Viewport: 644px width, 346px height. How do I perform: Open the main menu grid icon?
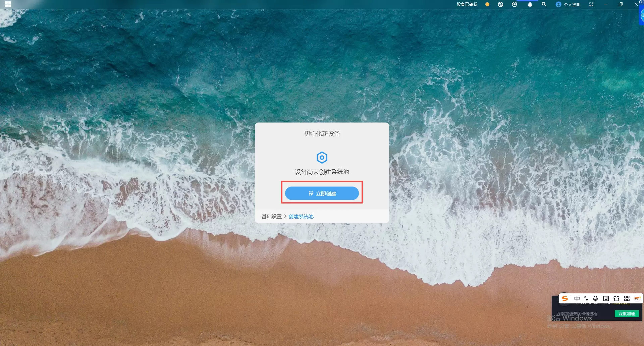point(8,4)
